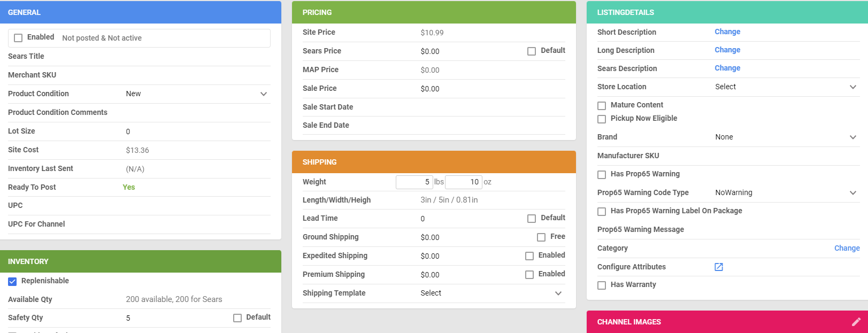The height and width of the screenshot is (333, 868).
Task: Click the Prop65 Warning Message label
Action: click(x=641, y=229)
